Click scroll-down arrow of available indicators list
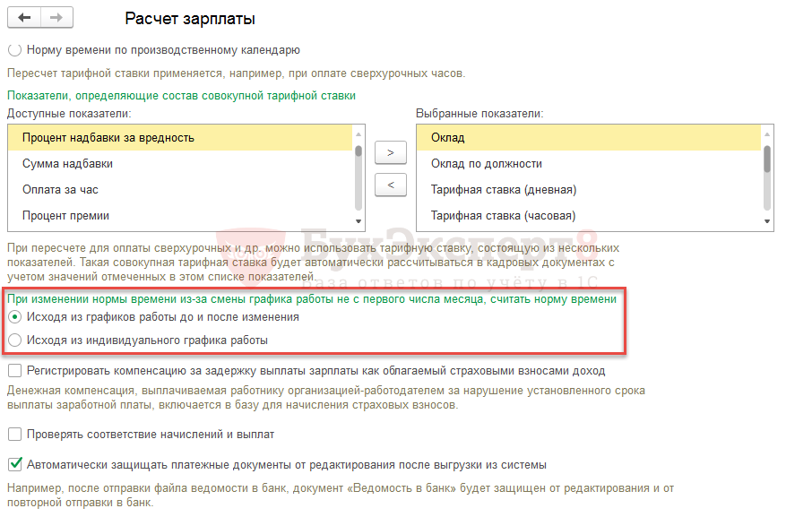Screen dimensions: 812x517 tap(358, 221)
